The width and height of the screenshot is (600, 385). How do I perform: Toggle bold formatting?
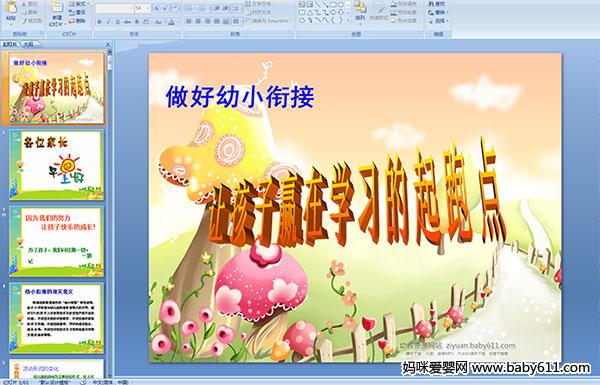point(99,22)
